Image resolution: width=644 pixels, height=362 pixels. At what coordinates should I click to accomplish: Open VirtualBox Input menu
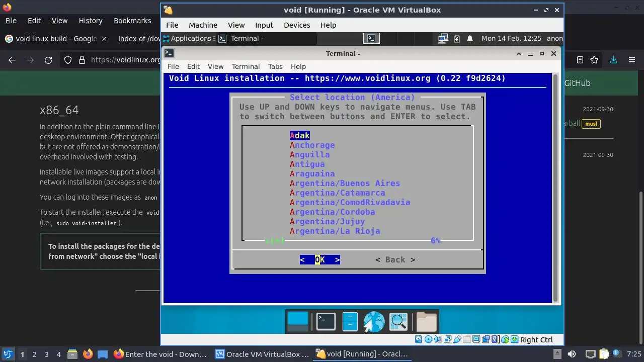264,25
